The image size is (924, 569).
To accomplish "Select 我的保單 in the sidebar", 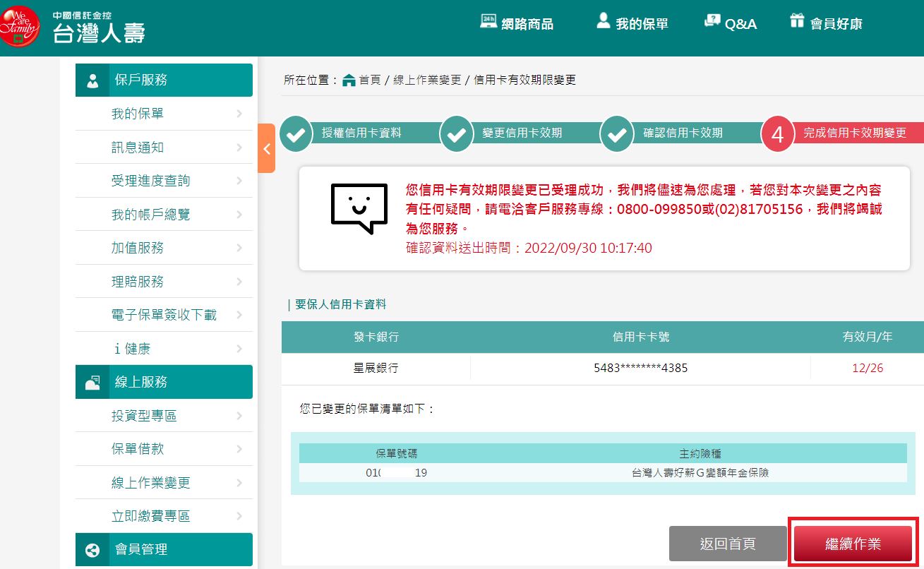I will [x=164, y=114].
